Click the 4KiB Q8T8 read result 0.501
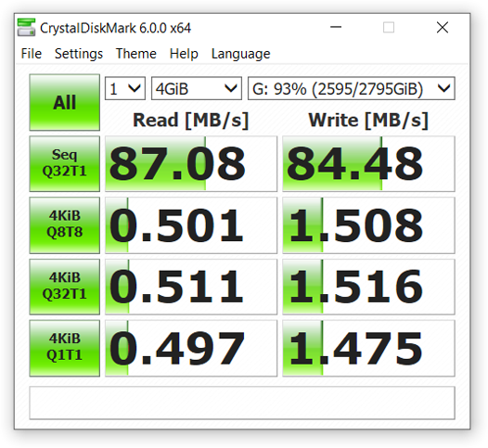The image size is (488, 448). 191,225
